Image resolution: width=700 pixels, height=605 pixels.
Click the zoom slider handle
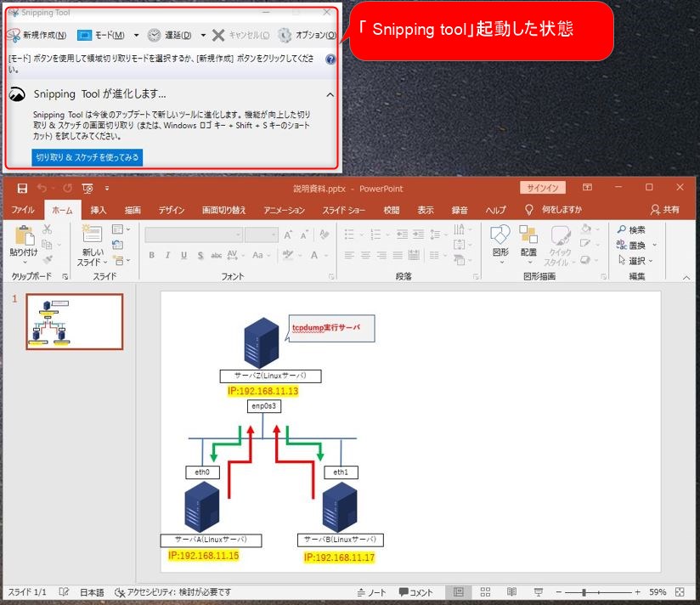584,592
